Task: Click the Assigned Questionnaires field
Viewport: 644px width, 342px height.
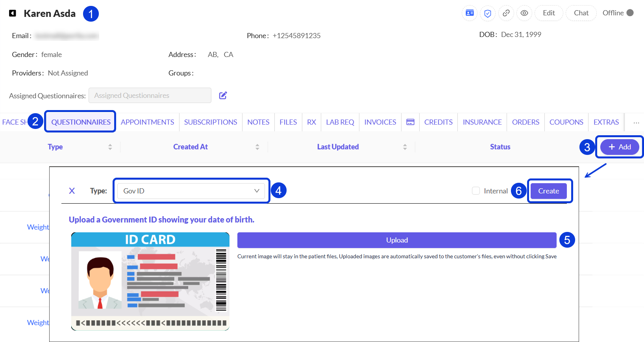Action: coord(150,96)
